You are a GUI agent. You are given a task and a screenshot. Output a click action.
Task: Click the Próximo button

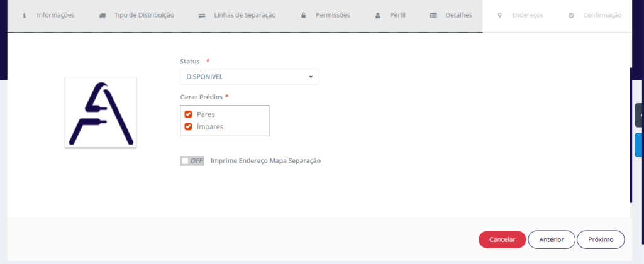point(600,239)
